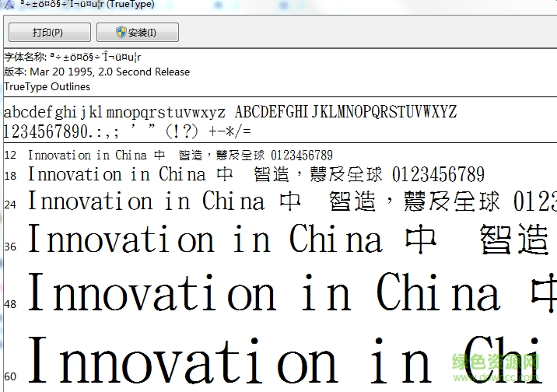
Task: Click the 安装(I) install button
Action: point(138,33)
